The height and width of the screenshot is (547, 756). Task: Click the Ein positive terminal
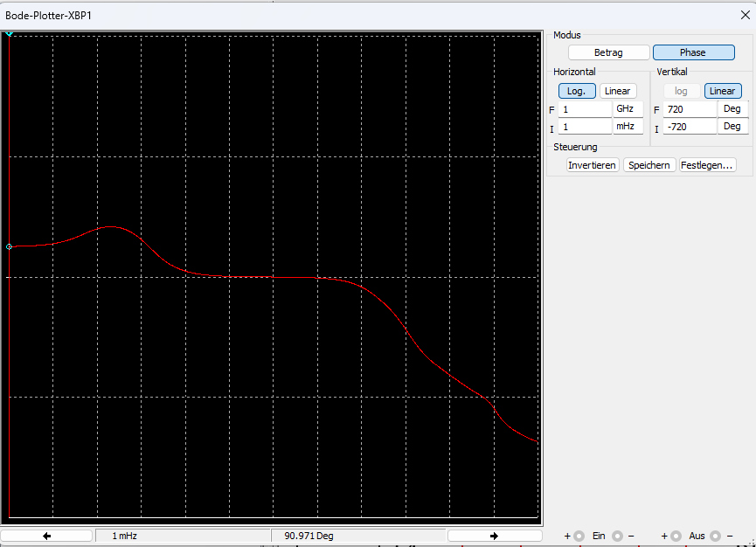(579, 536)
